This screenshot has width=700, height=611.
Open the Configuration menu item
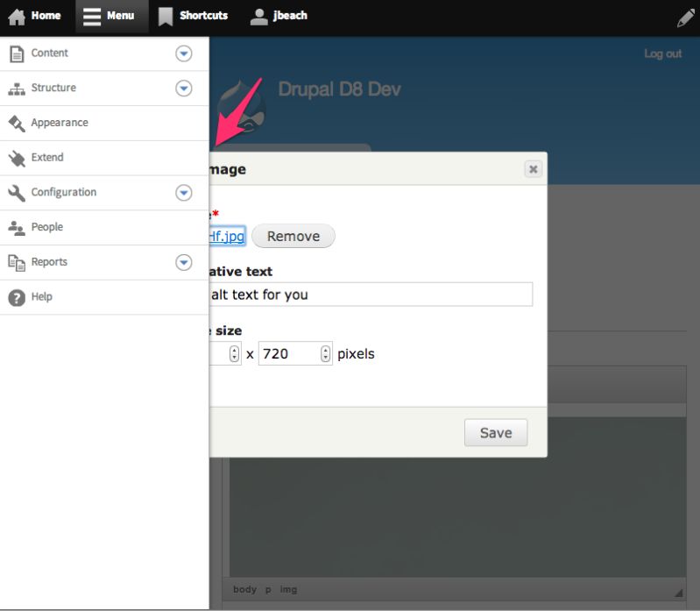[x=64, y=193]
